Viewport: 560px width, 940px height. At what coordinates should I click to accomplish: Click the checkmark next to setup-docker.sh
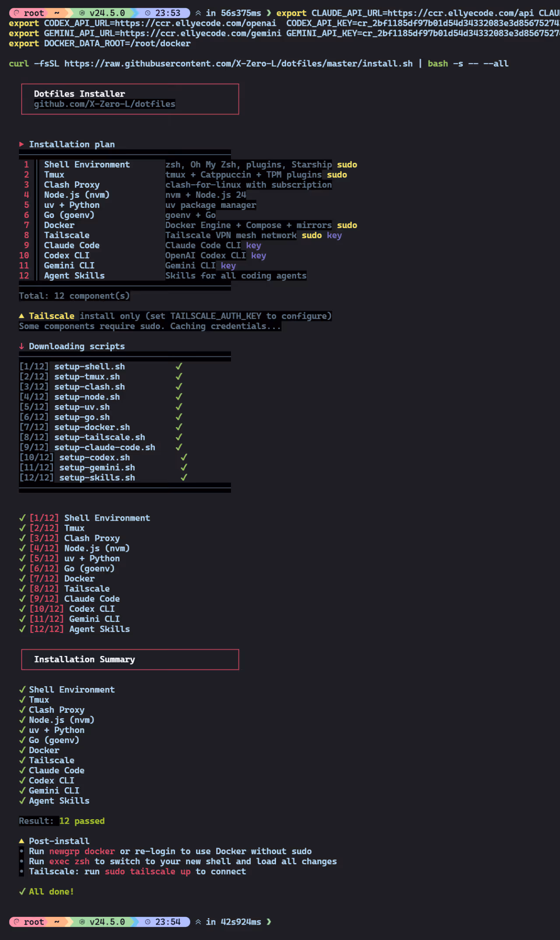tap(179, 427)
